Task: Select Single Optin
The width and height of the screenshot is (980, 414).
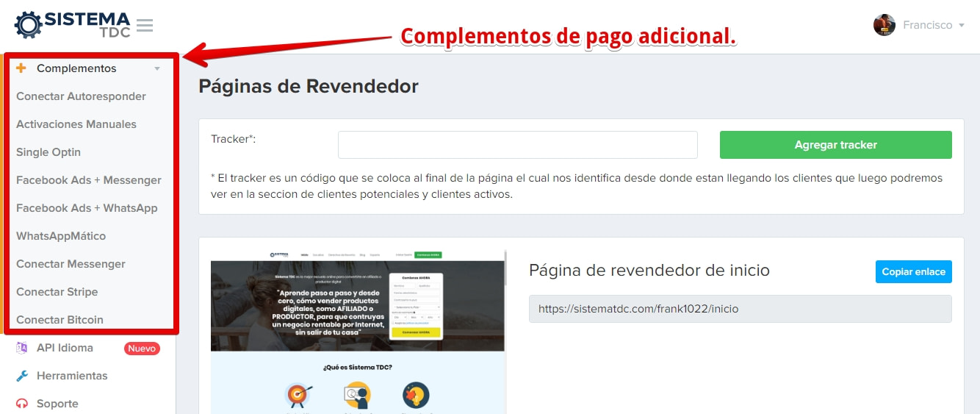Action: (x=48, y=152)
